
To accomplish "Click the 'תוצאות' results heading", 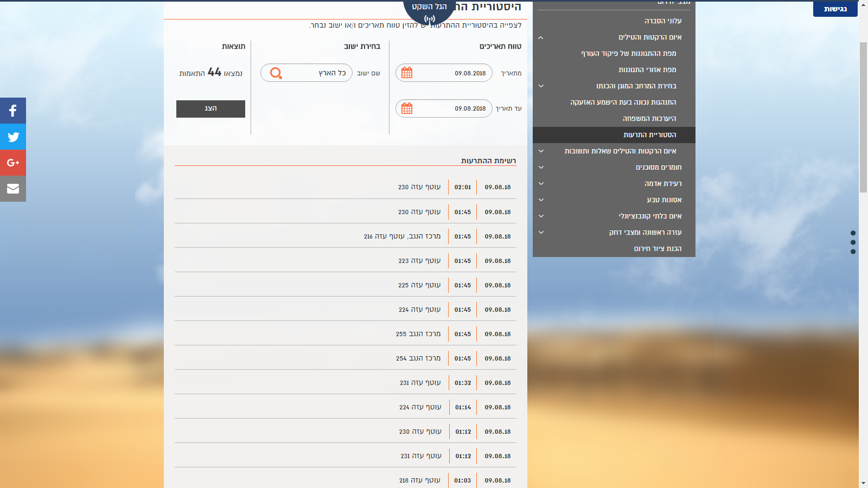I will [x=233, y=47].
